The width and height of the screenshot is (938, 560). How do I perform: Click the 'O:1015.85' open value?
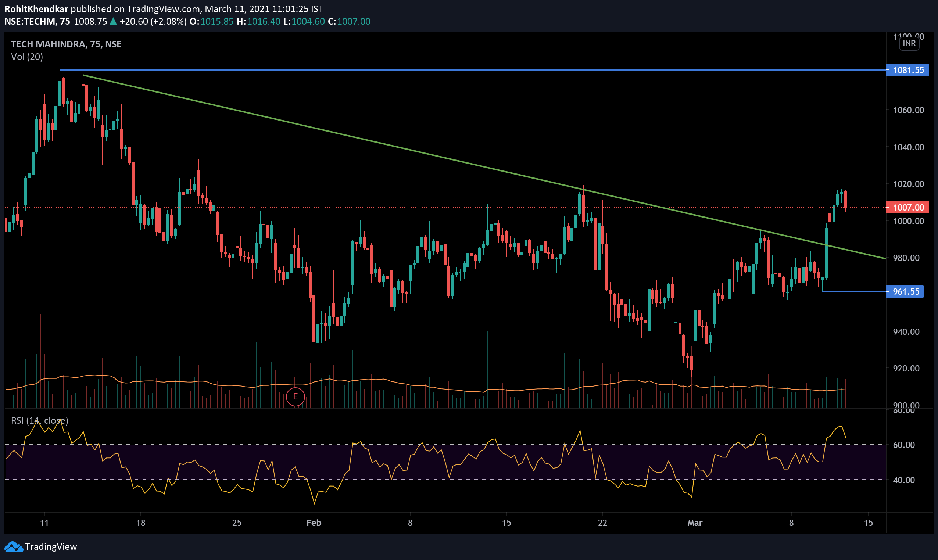coord(211,22)
